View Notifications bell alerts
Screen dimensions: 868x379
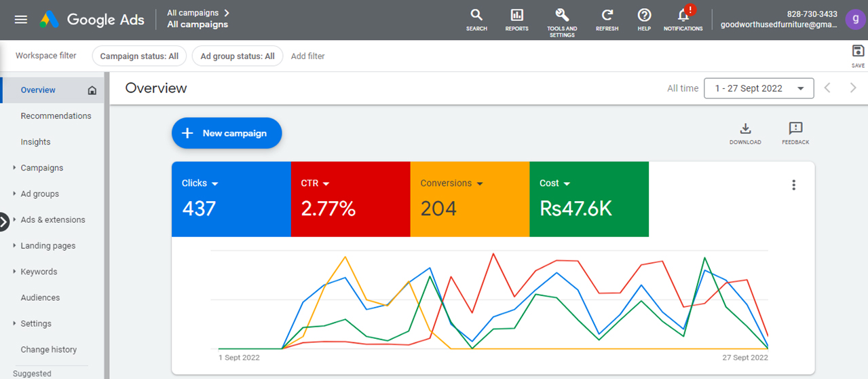tap(683, 16)
